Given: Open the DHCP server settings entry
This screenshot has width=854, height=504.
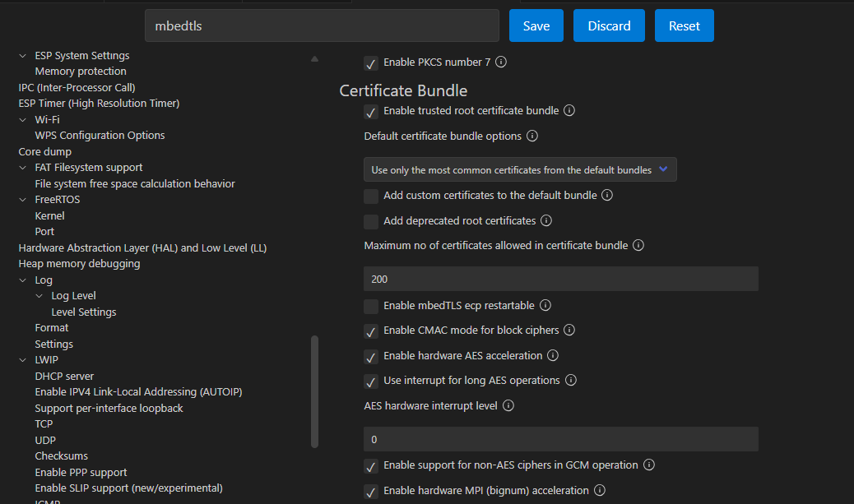Looking at the screenshot, I should [64, 377].
